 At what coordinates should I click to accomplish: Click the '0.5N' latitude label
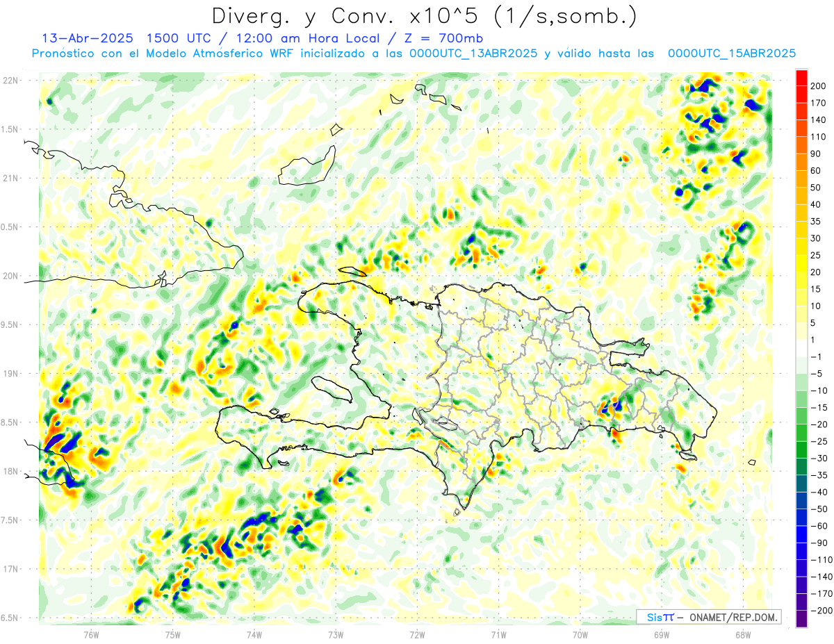[x=10, y=227]
